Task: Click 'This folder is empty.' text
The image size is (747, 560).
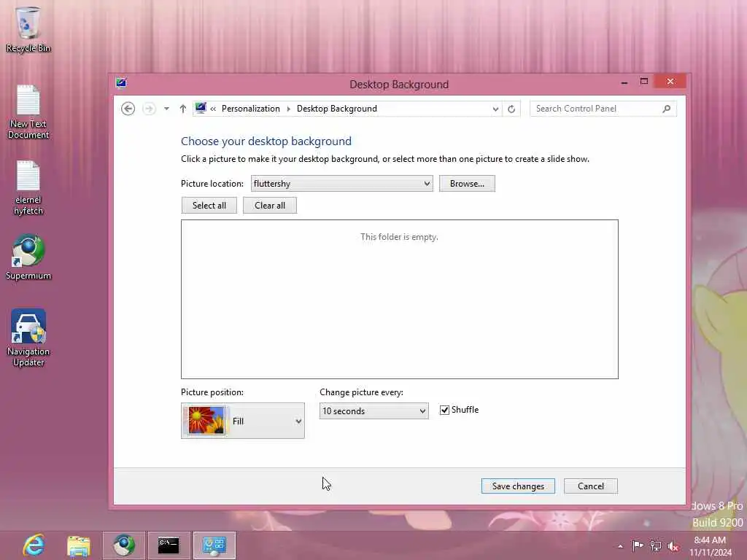Action: (x=399, y=237)
